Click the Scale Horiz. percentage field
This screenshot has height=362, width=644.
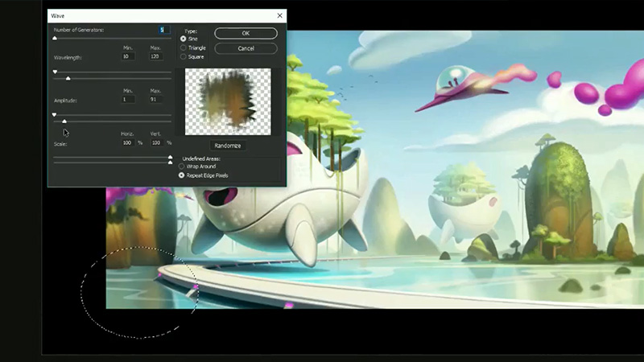[x=128, y=143]
